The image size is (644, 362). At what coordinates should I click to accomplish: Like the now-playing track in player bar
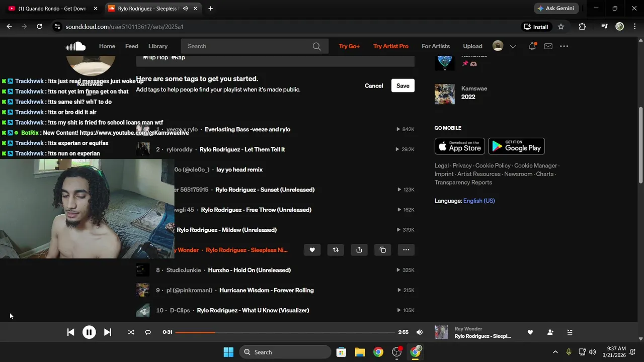[x=530, y=332]
